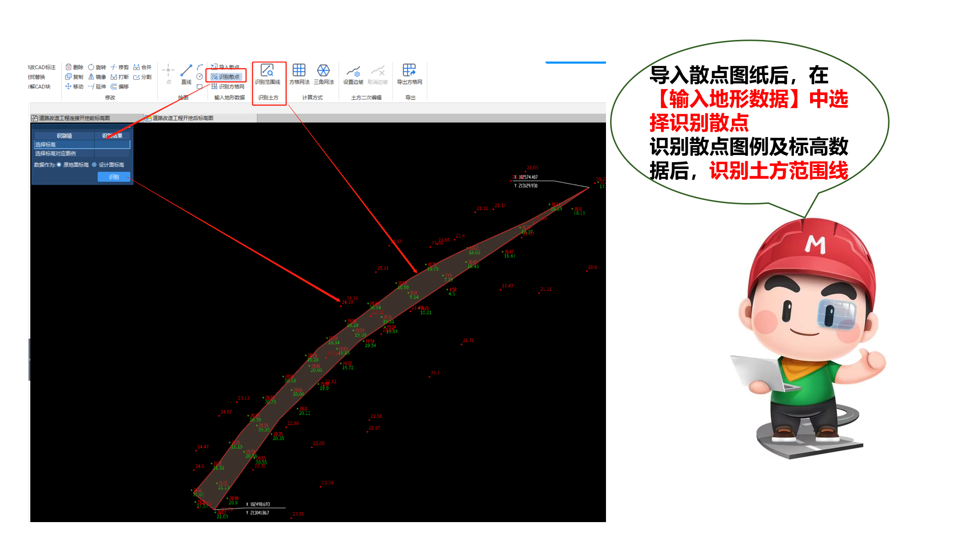The height and width of the screenshot is (554, 980).
Task: Click elevation point 23.78
Action: click(327, 483)
